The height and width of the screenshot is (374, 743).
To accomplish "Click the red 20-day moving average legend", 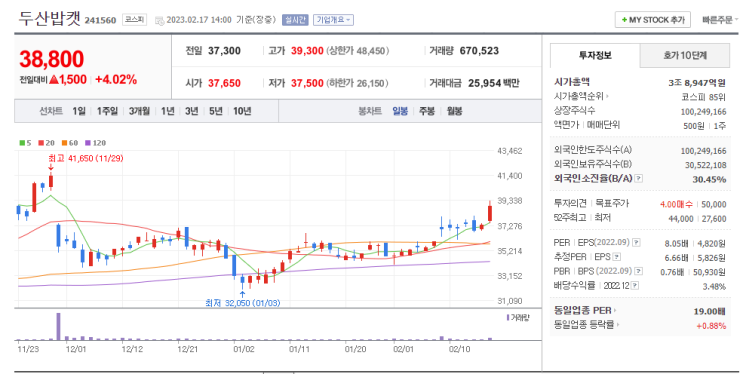I will pyautogui.click(x=46, y=143).
